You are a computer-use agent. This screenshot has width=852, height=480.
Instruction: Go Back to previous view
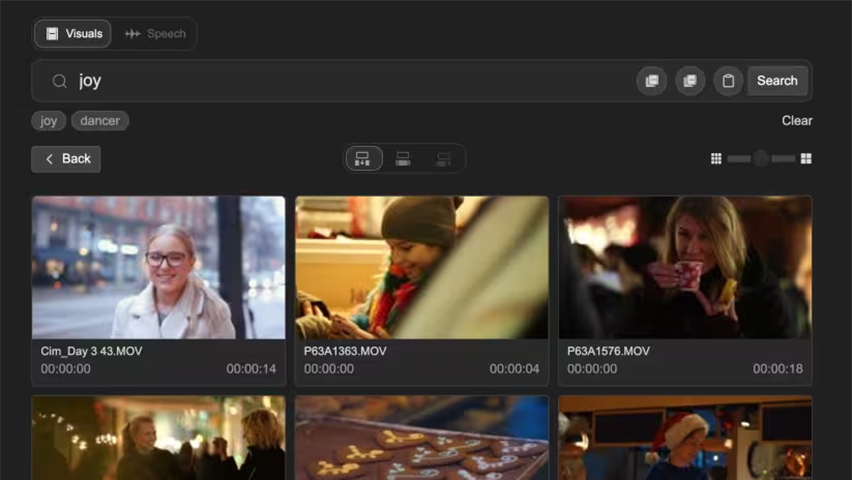pyautogui.click(x=66, y=159)
